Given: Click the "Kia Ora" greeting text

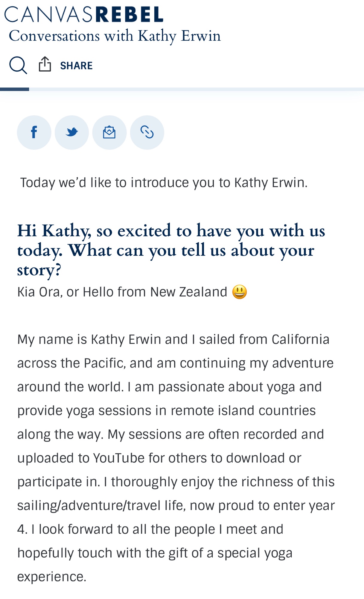Looking at the screenshot, I should (39, 292).
